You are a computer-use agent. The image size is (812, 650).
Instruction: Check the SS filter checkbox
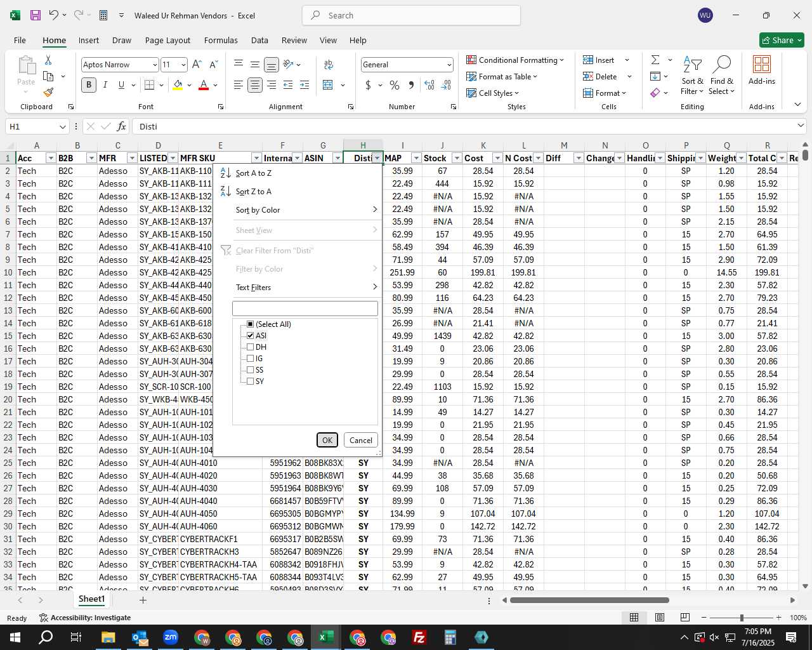click(x=250, y=370)
